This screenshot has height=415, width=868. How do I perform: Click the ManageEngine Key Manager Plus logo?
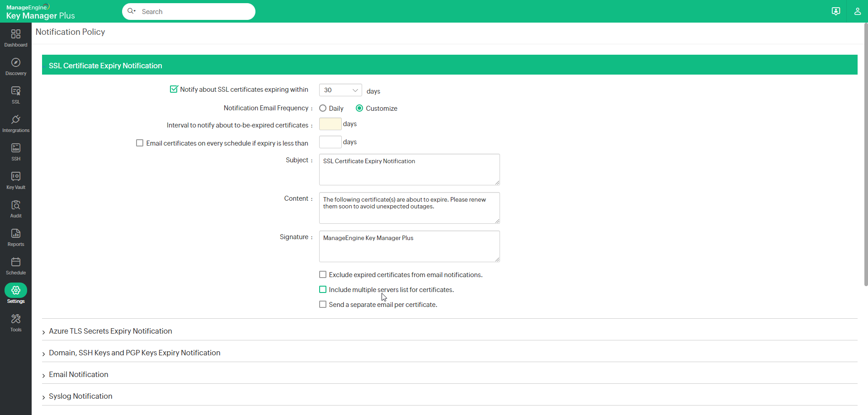coord(40,12)
